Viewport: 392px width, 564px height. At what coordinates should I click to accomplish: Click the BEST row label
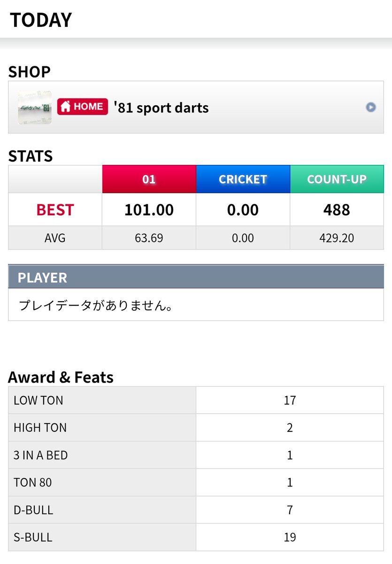coord(55,210)
